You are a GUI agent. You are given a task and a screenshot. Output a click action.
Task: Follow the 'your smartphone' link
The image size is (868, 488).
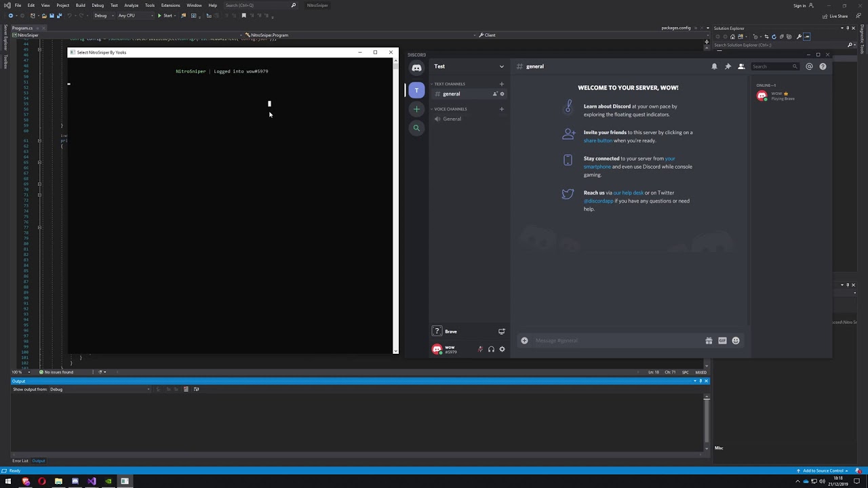click(x=629, y=163)
